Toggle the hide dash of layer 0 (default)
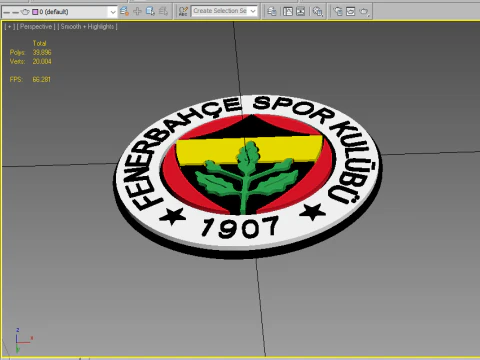480x360 pixels. click(6, 12)
